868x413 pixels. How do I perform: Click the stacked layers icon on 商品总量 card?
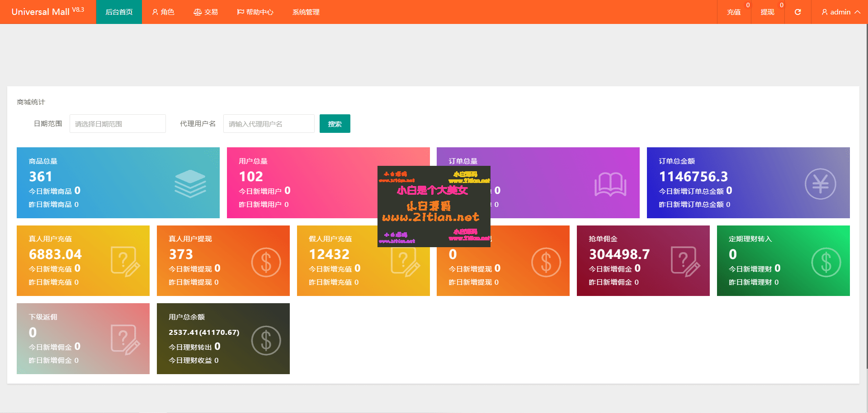(x=190, y=183)
